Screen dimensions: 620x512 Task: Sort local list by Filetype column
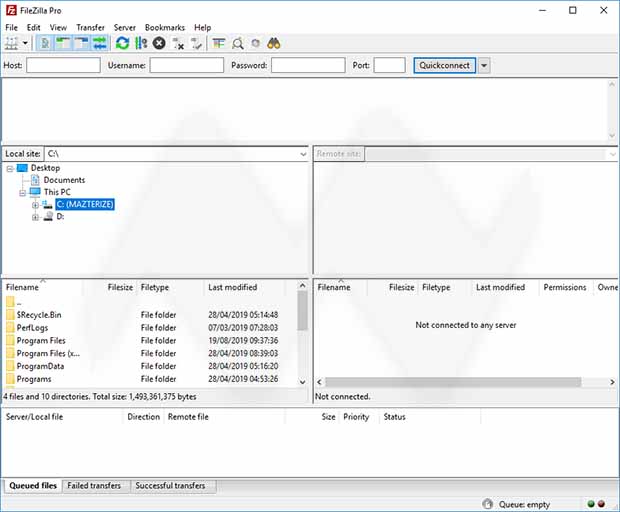pyautogui.click(x=170, y=287)
